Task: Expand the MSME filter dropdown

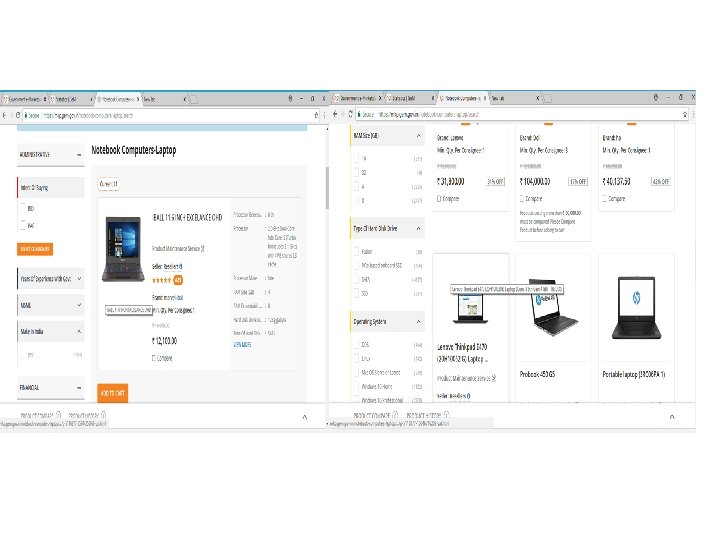Action: [79, 305]
